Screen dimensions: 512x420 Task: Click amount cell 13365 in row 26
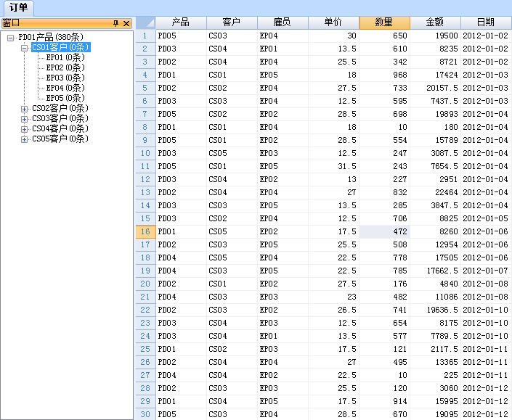point(435,362)
